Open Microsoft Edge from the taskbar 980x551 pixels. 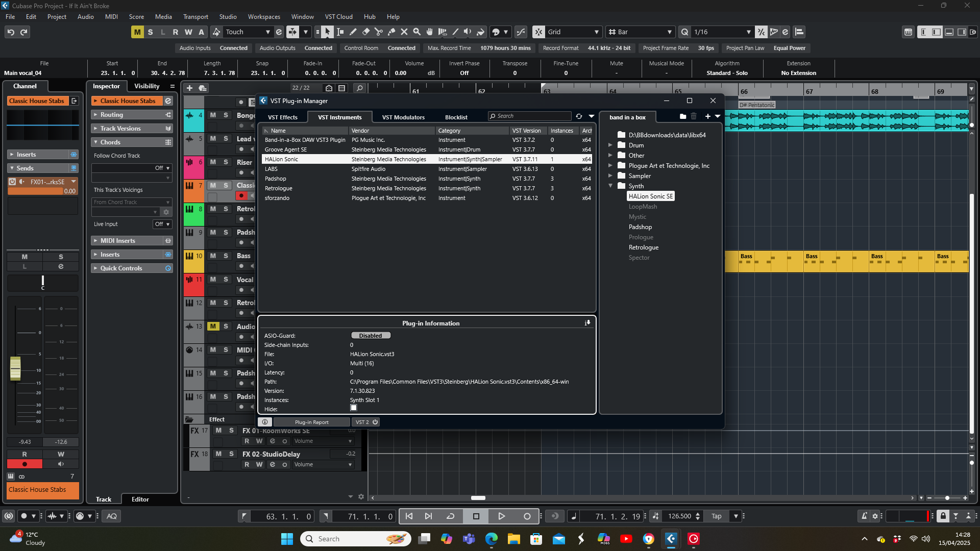click(x=491, y=539)
